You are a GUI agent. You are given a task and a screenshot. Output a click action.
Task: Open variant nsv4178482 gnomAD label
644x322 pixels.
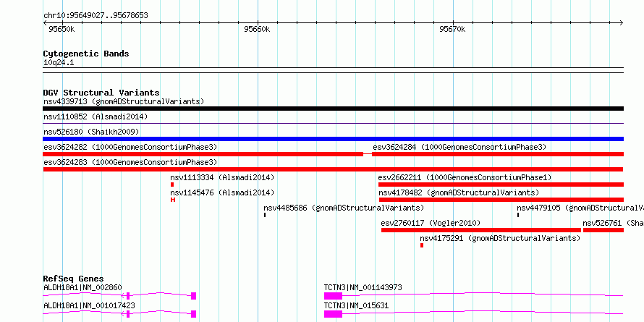click(x=459, y=192)
